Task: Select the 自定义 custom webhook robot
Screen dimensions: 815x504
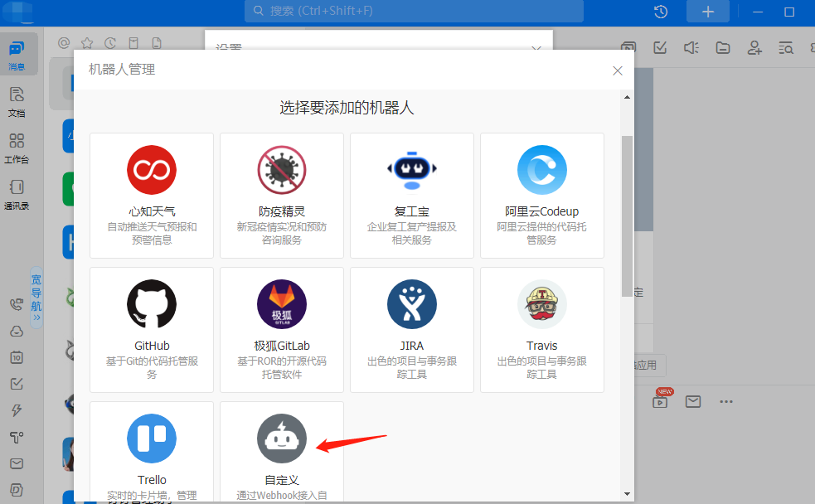Action: tap(281, 451)
